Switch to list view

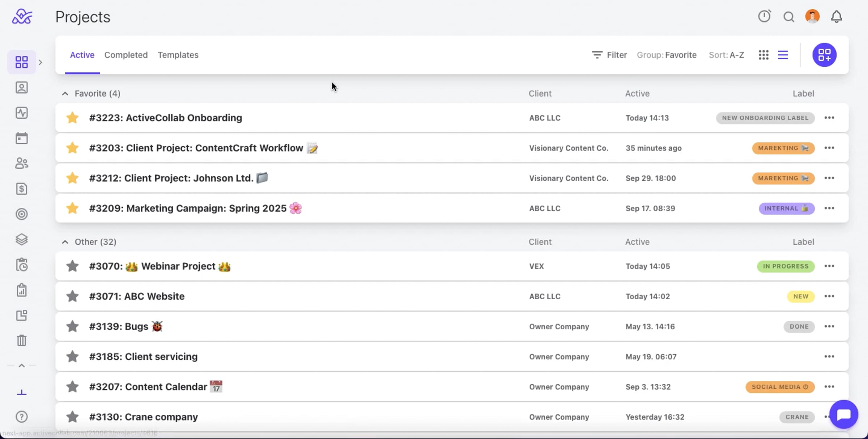click(x=783, y=55)
